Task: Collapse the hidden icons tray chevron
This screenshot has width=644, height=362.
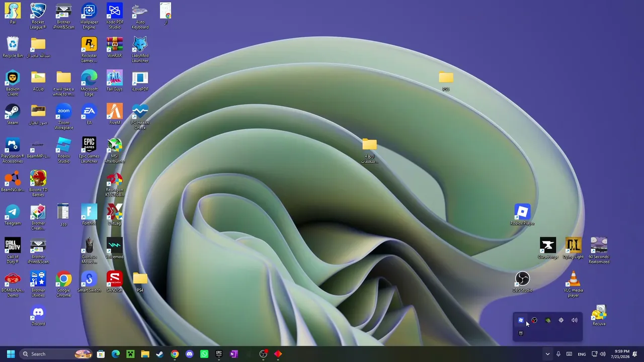Action: point(547,354)
